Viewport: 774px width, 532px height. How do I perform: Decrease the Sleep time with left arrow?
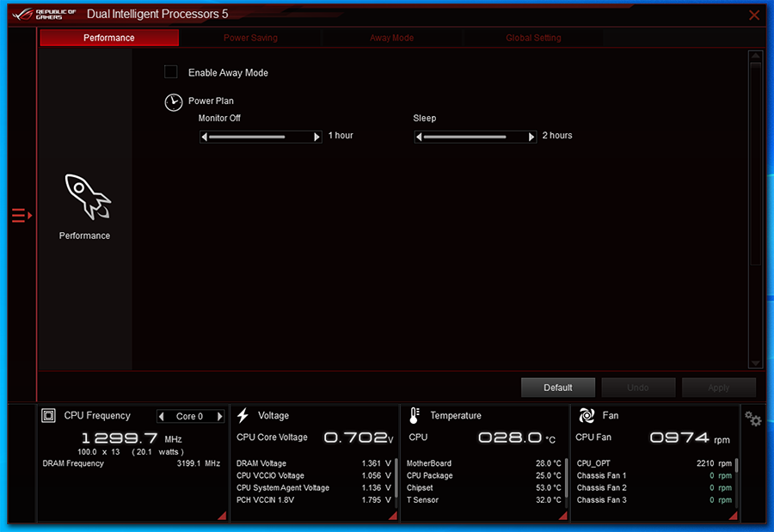419,137
